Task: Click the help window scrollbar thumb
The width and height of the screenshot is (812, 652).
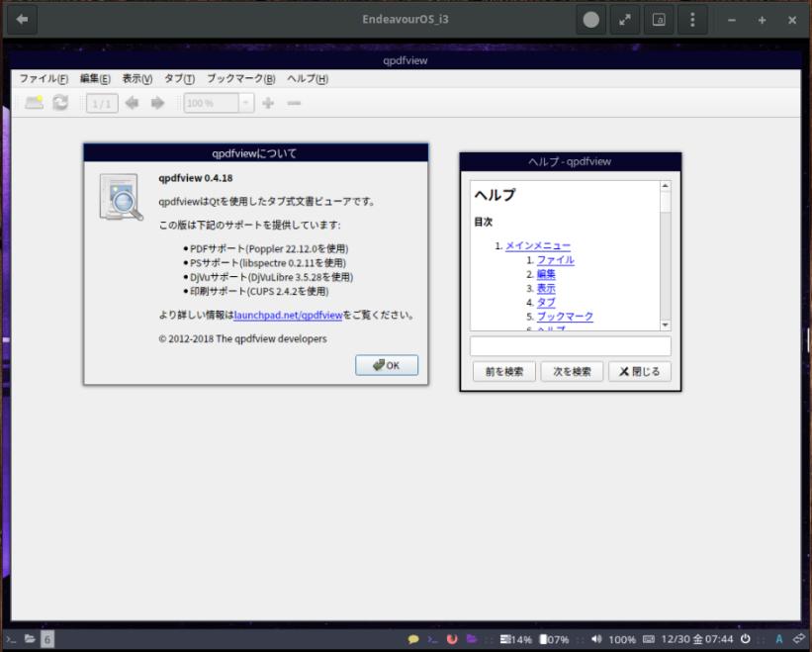Action: (666, 201)
